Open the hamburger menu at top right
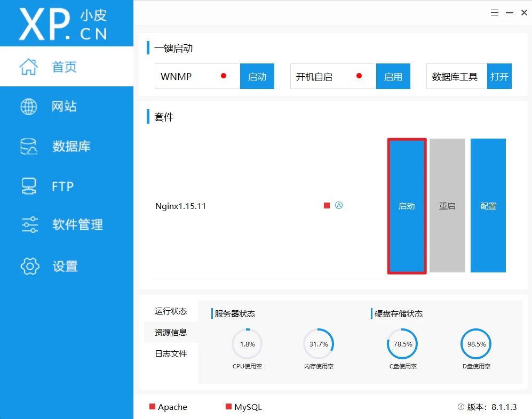This screenshot has height=419, width=532. pyautogui.click(x=494, y=12)
